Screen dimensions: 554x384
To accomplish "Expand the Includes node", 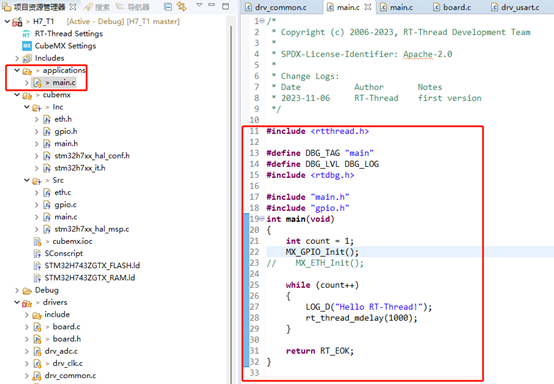I will click(x=17, y=58).
